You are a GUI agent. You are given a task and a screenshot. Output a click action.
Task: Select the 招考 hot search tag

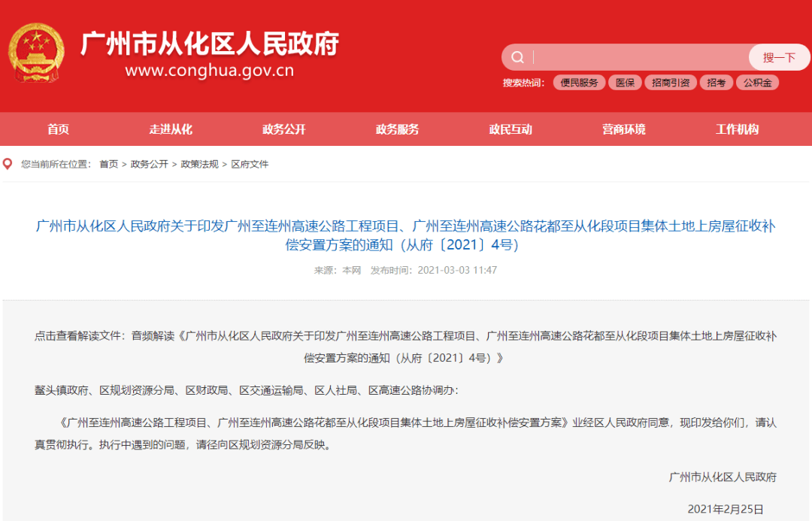coord(717,83)
